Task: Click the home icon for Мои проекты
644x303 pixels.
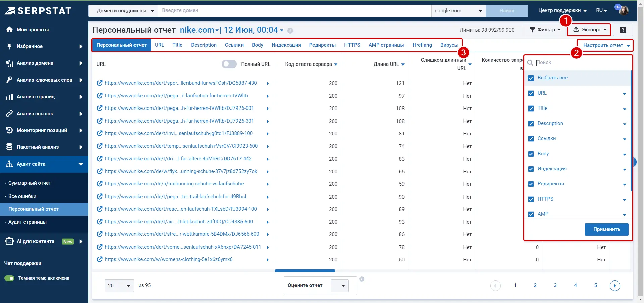Action: pos(9,30)
